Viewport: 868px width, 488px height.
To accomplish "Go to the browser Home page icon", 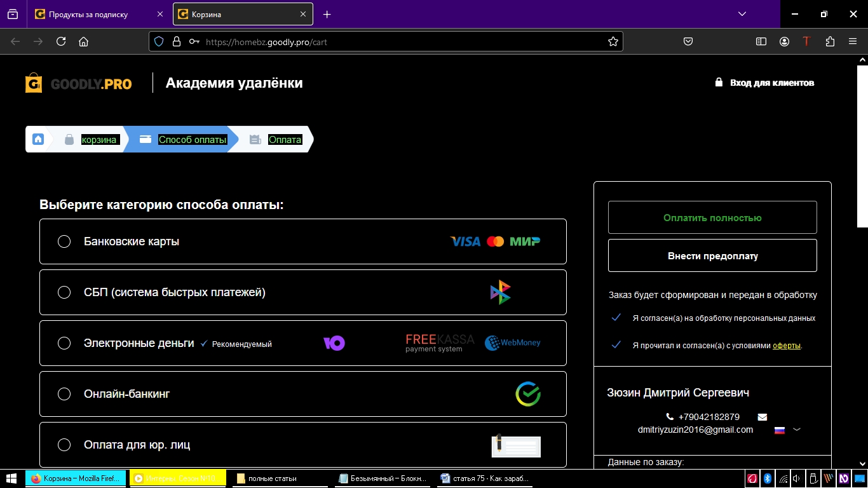I will [83, 41].
